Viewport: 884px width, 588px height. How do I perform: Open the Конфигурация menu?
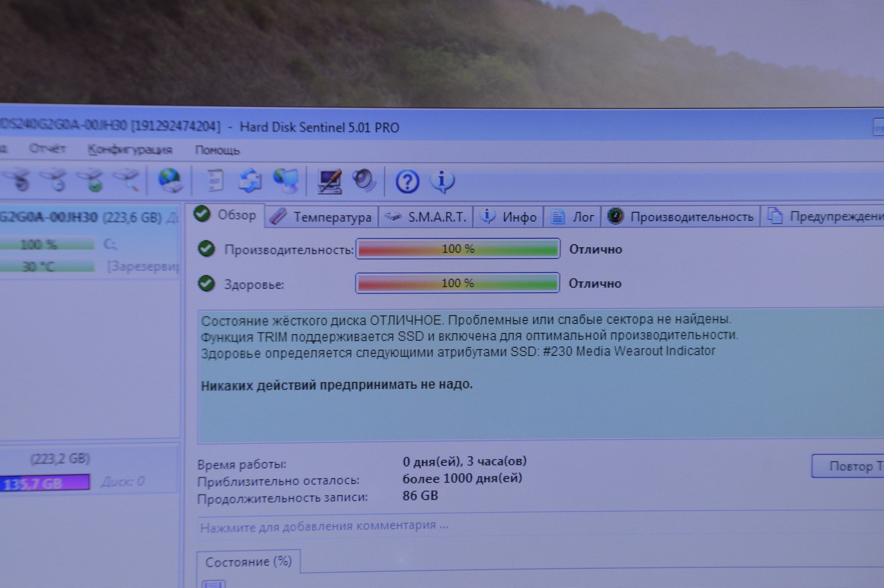[x=130, y=150]
